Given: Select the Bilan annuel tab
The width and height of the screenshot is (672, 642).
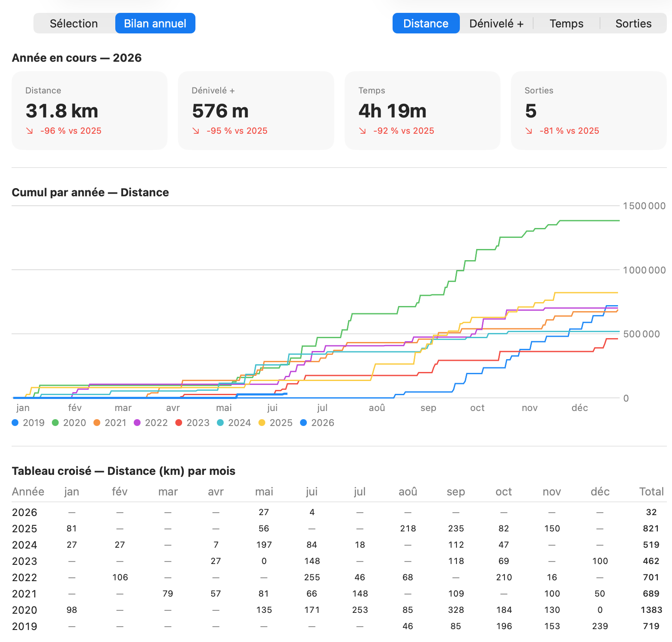Looking at the screenshot, I should click(155, 23).
